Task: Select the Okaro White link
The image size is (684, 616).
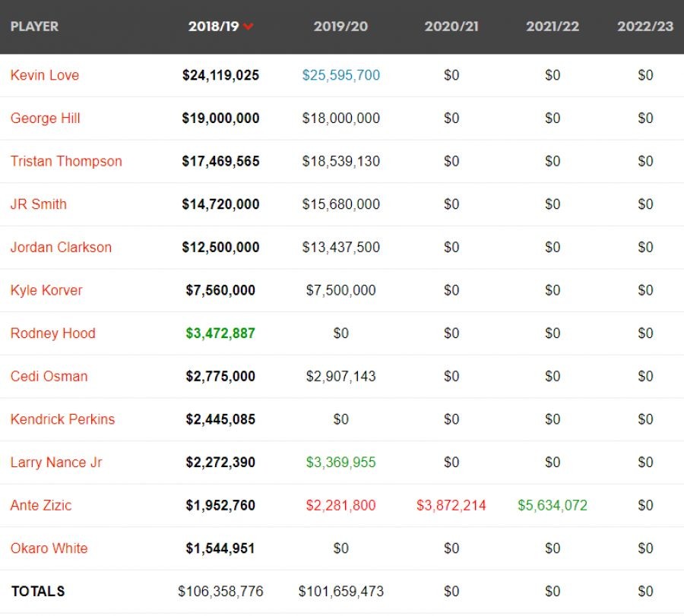Action: coord(49,548)
